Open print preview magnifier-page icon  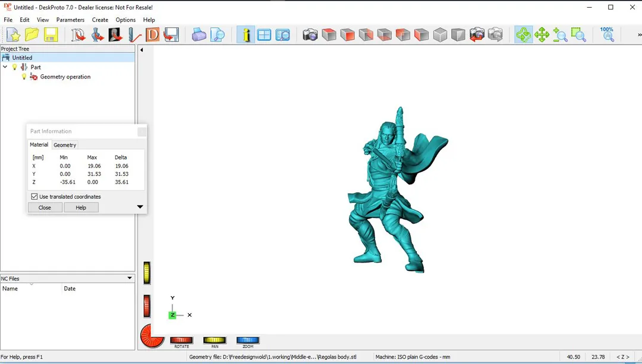[x=218, y=35]
